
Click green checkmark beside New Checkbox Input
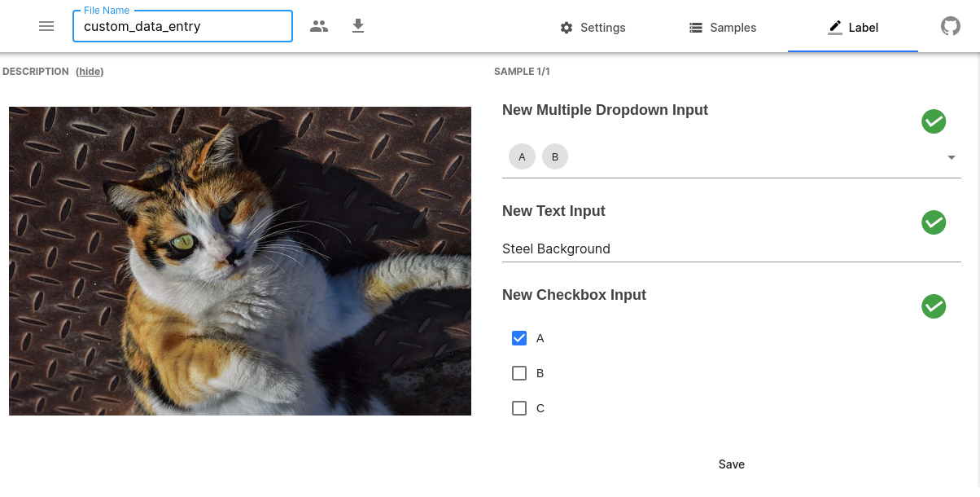pos(933,306)
